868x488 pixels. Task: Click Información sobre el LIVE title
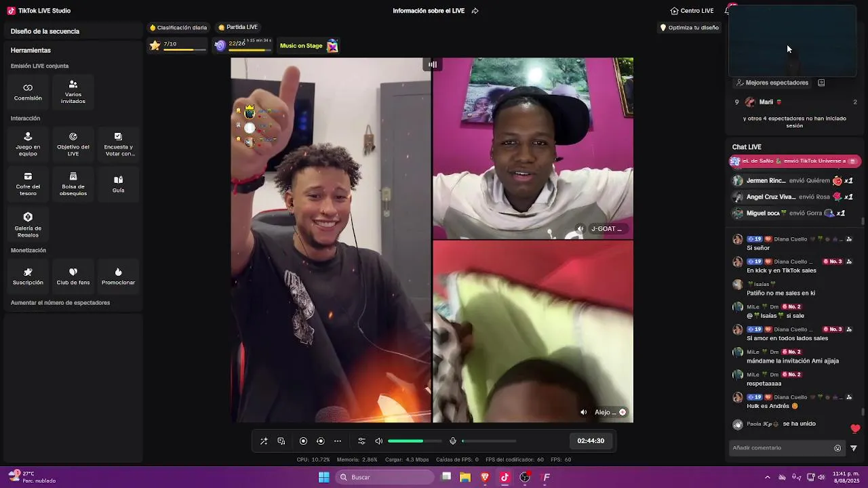[429, 11]
